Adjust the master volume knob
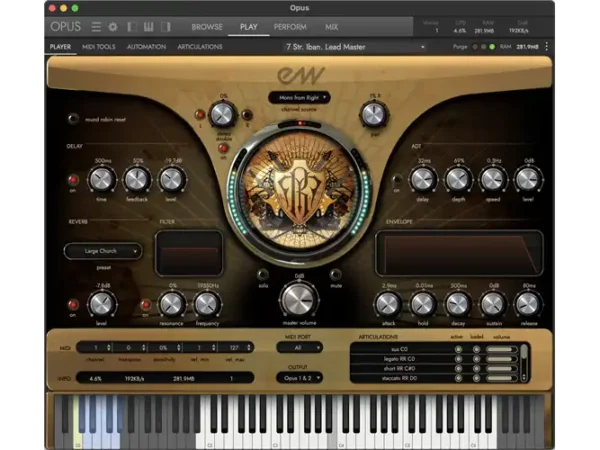 (x=299, y=300)
